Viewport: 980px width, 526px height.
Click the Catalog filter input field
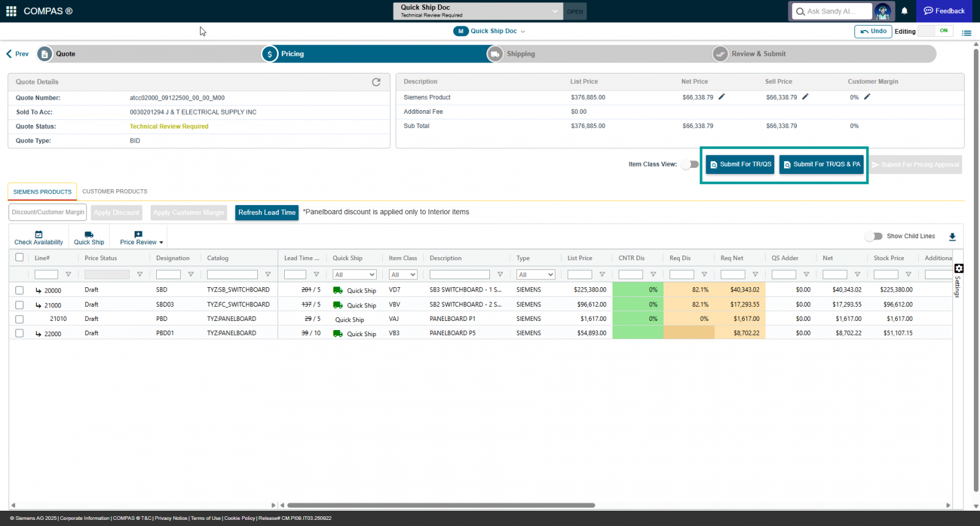[x=232, y=274]
